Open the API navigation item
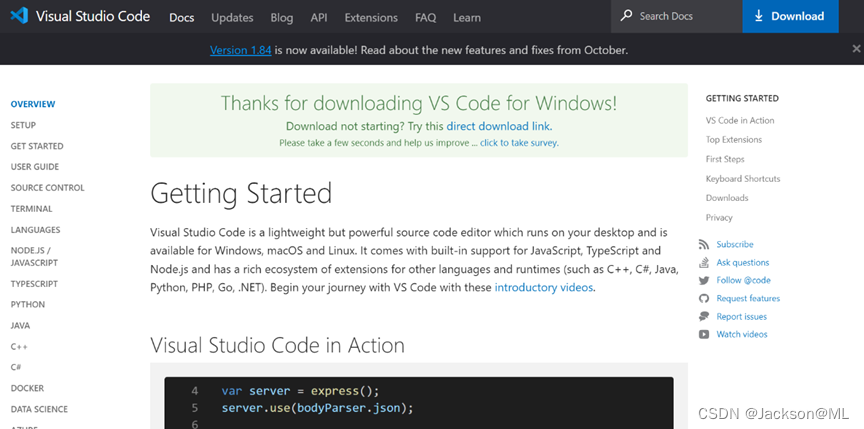 pos(318,18)
